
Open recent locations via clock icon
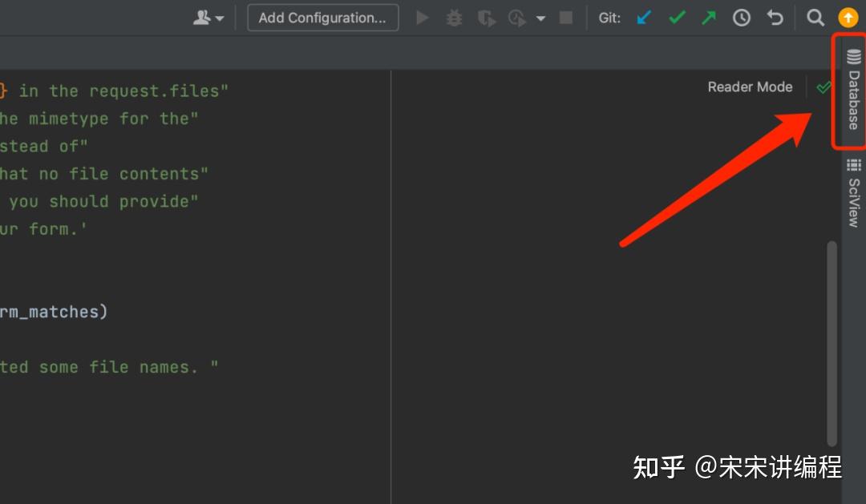(x=742, y=17)
